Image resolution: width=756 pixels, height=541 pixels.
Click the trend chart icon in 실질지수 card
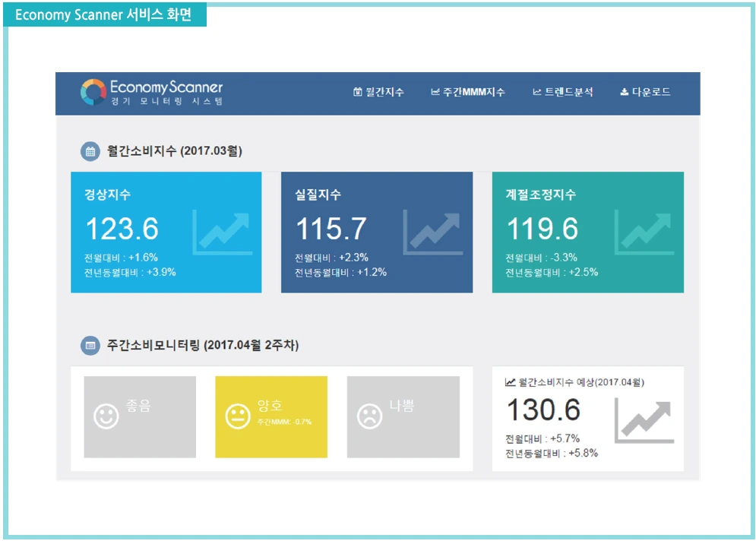(x=432, y=232)
